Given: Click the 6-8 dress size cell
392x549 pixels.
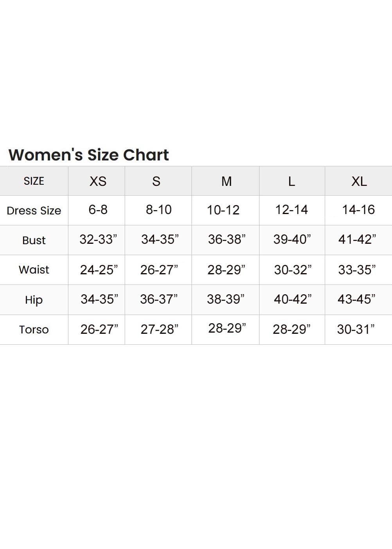Looking at the screenshot, I should pos(98,210).
